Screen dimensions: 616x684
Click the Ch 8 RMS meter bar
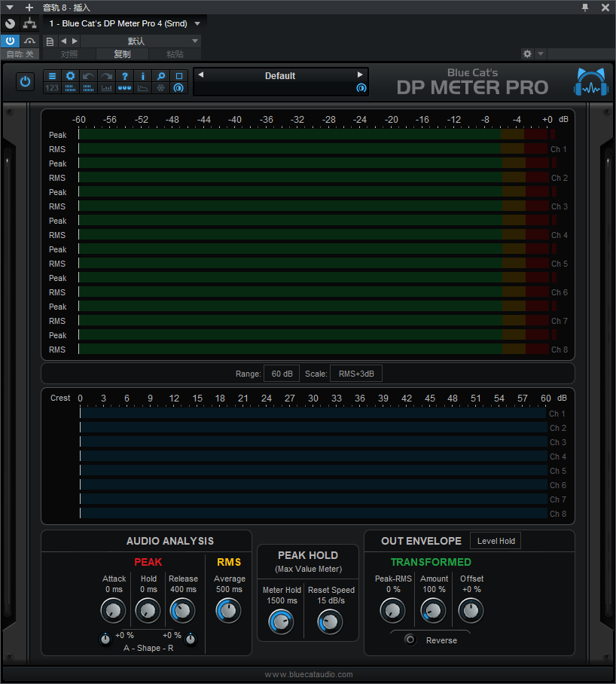pos(313,349)
